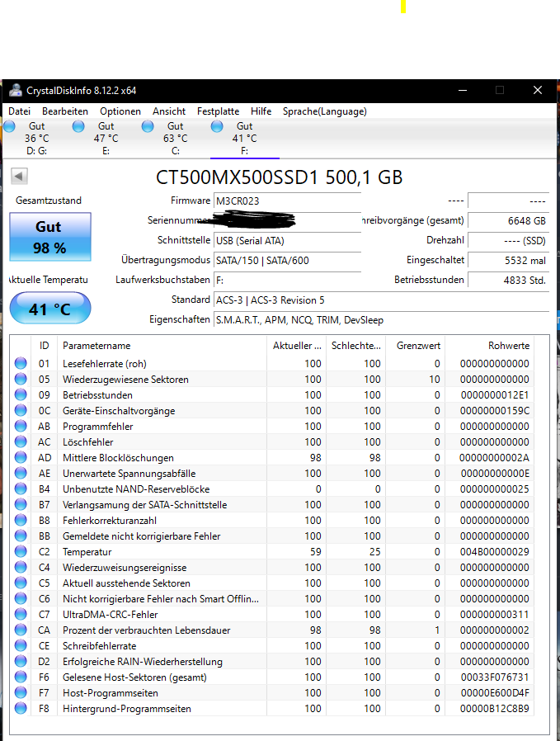Open the Festplatte menu
This screenshot has height=741, width=560.
[219, 111]
